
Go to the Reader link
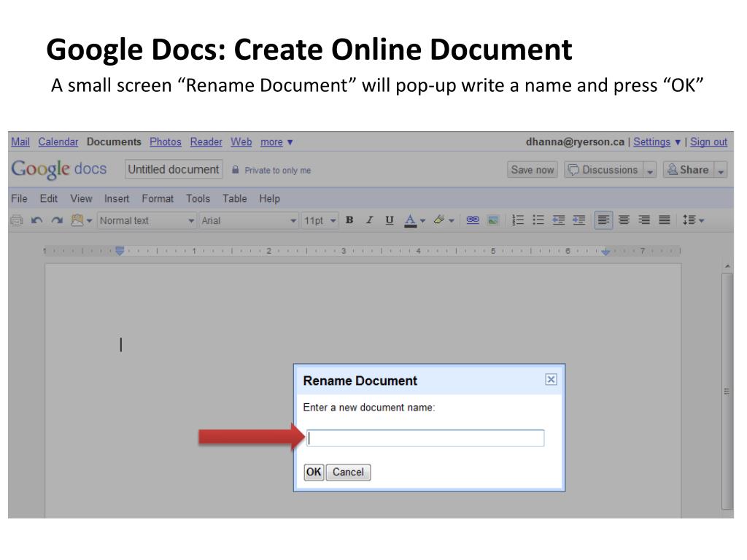tap(206, 142)
